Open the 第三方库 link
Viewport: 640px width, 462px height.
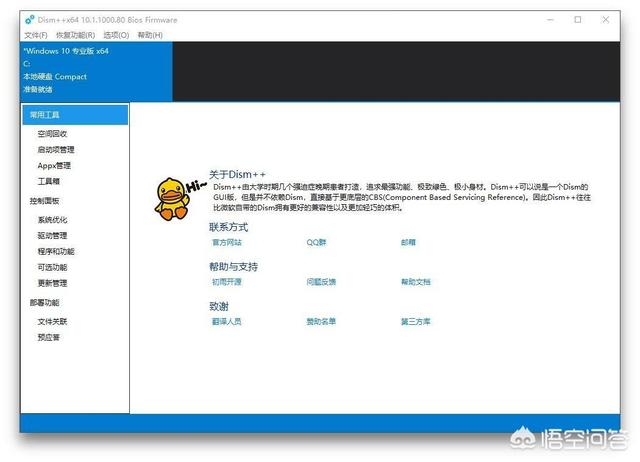(416, 322)
